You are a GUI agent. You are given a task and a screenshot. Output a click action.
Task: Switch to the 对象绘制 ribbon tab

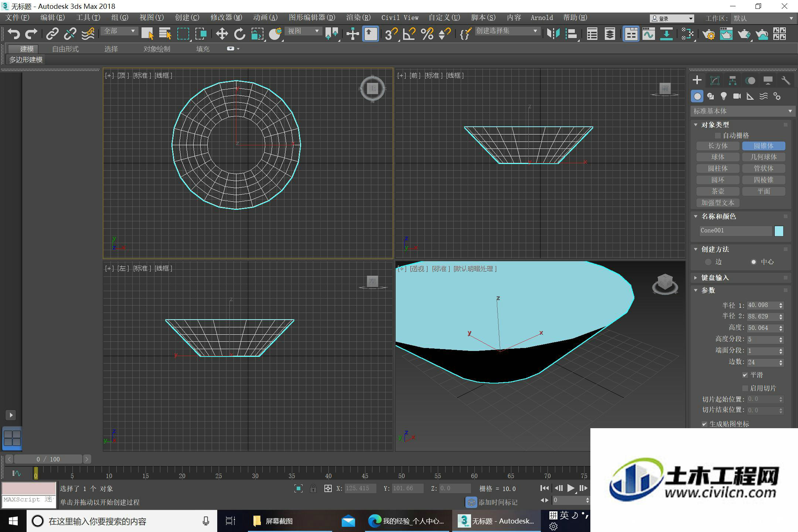pos(157,49)
